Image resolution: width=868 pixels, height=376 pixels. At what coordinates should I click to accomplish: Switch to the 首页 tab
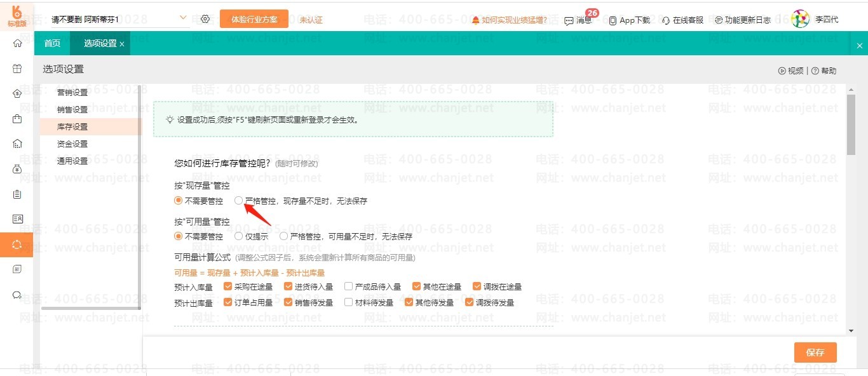click(x=52, y=43)
